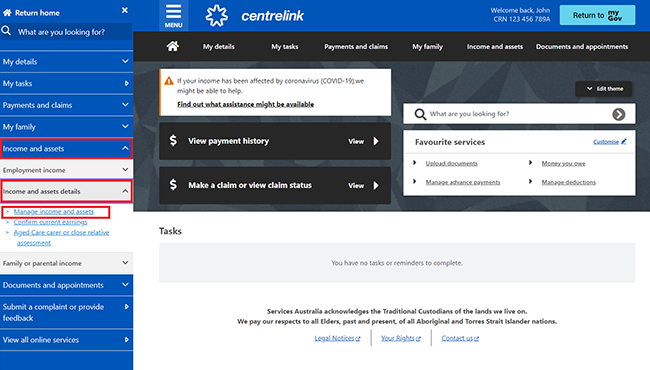Collapse Income and assets sidebar section
The width and height of the screenshot is (650, 370).
tap(66, 148)
